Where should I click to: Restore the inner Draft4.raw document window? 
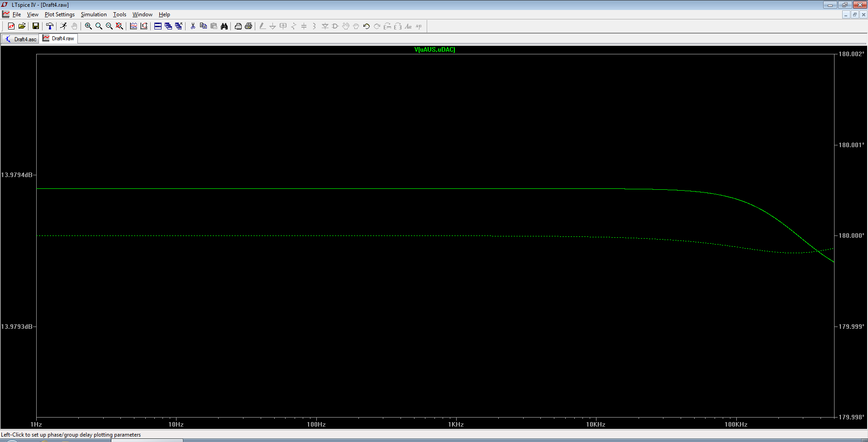[854, 14]
